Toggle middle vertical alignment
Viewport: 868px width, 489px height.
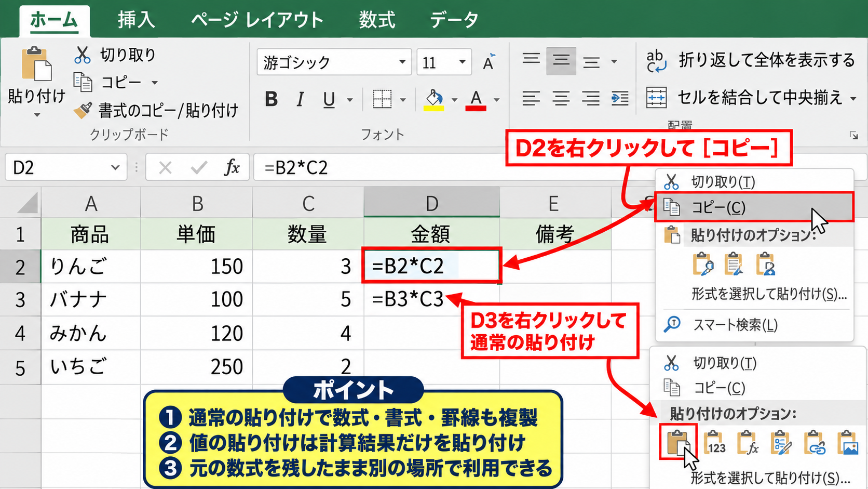[561, 61]
